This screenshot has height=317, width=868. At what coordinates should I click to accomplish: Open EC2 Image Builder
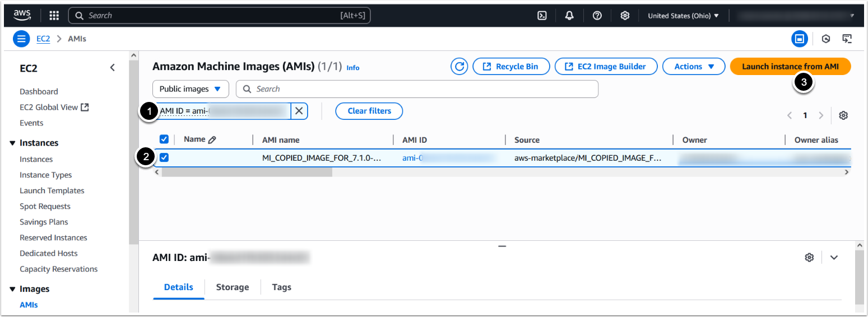coord(606,67)
